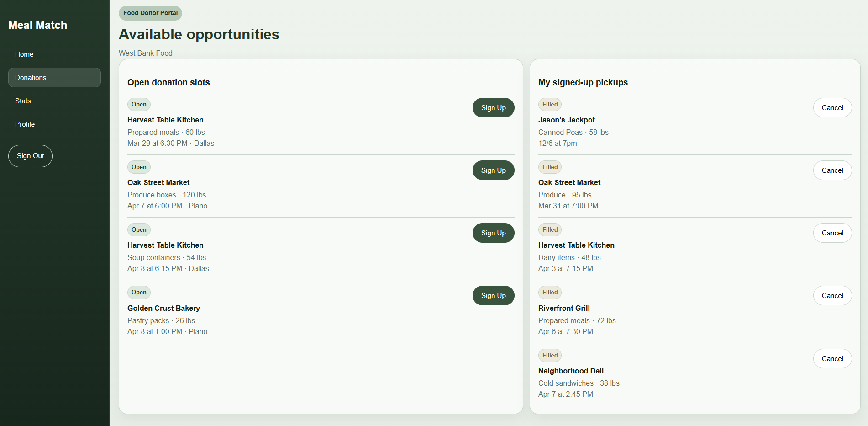This screenshot has height=426, width=868.
Task: Click the Open donation slots heading
Action: [168, 82]
